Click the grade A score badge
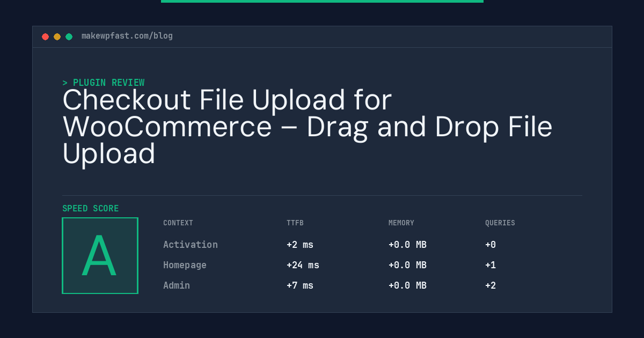This screenshot has height=338, width=644. (x=100, y=255)
